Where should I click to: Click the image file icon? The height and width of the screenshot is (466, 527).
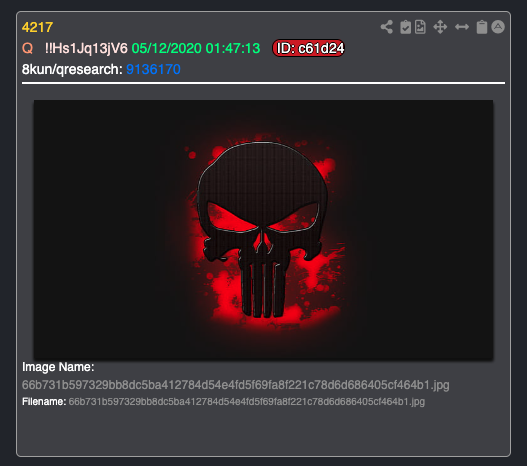coord(420,27)
